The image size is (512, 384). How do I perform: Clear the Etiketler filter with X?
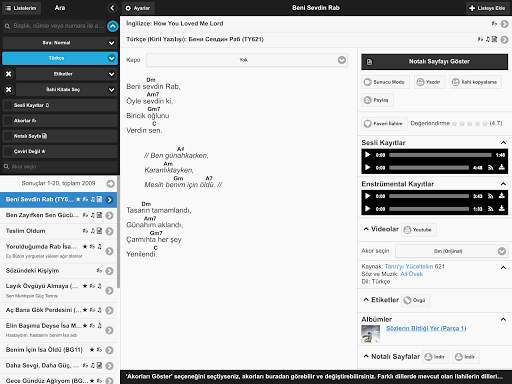tap(9, 74)
